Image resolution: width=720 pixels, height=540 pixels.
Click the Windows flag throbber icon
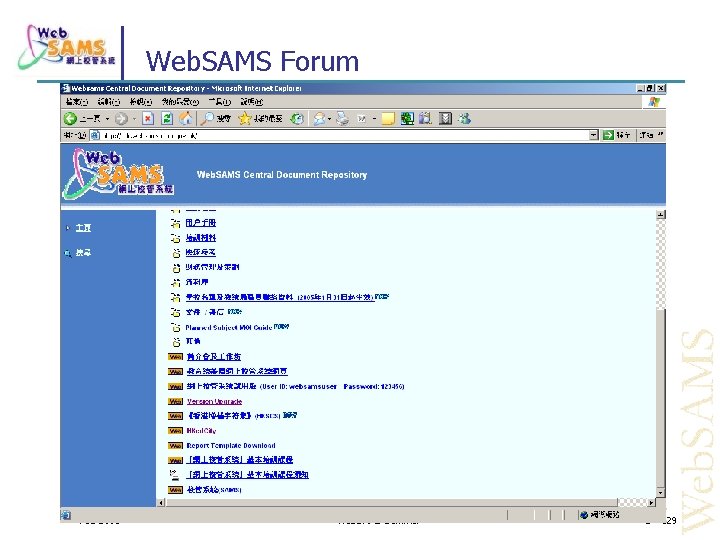(x=654, y=102)
